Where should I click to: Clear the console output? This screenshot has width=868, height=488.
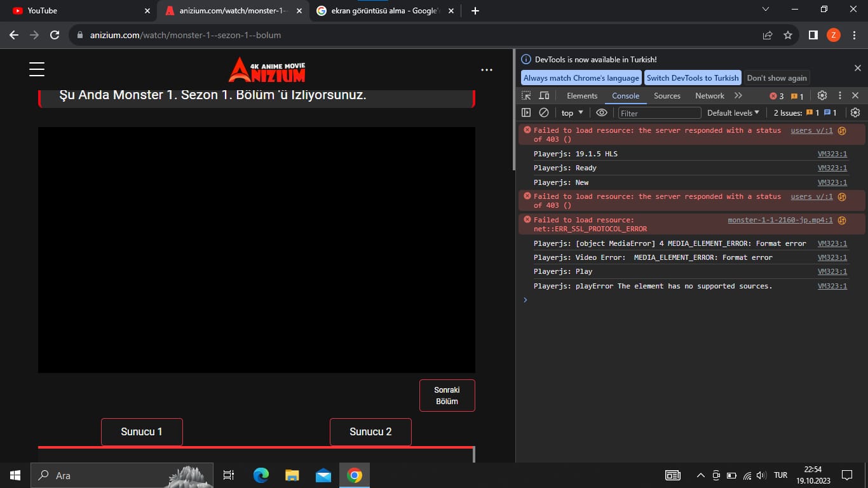[x=544, y=112]
